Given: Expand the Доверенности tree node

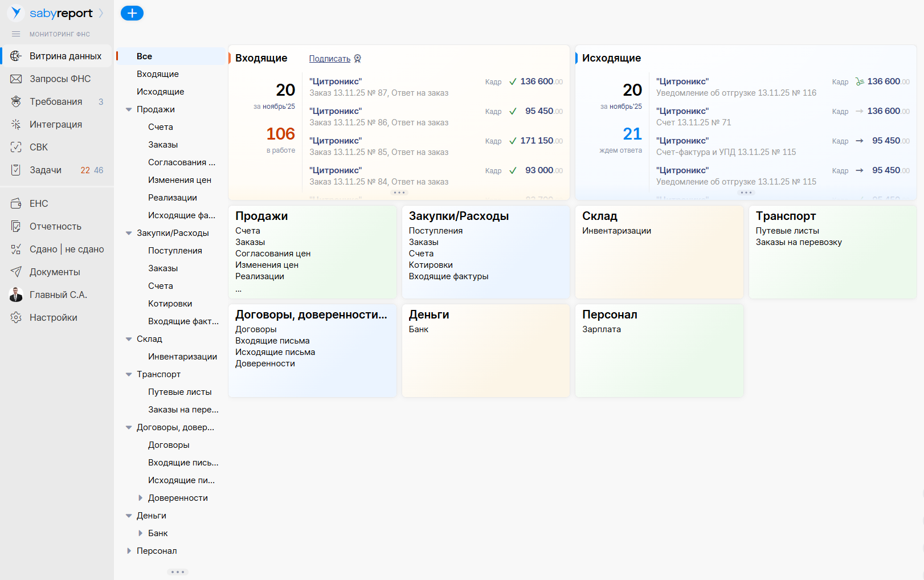Looking at the screenshot, I should (140, 498).
